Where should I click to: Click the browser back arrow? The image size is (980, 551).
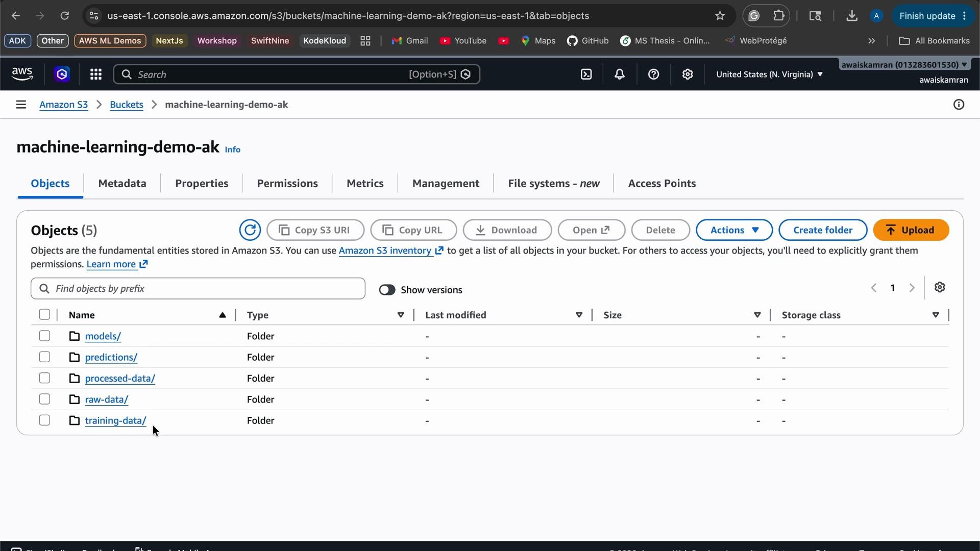[x=16, y=16]
